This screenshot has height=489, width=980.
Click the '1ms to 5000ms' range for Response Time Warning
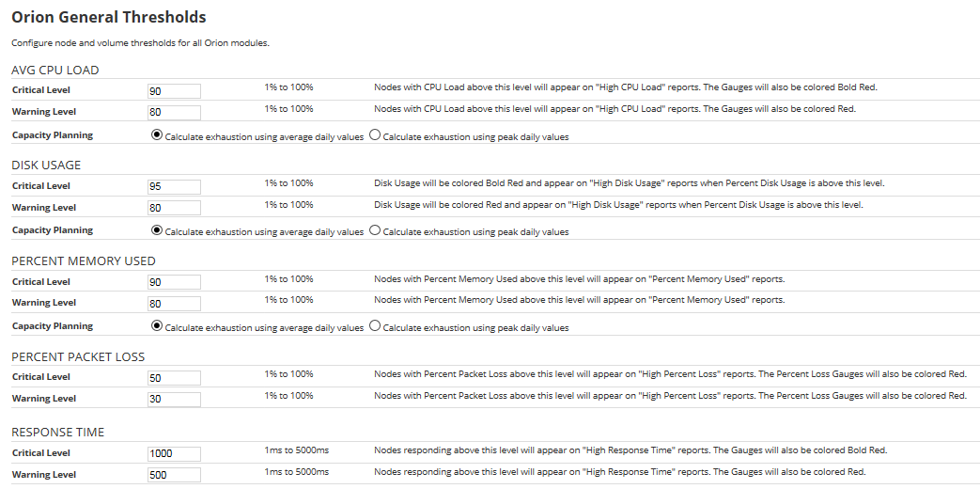click(296, 471)
